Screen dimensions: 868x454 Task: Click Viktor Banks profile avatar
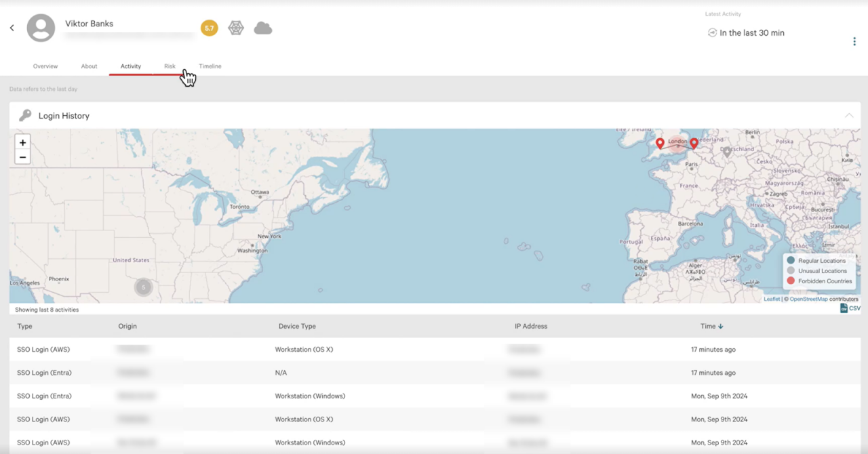point(41,28)
